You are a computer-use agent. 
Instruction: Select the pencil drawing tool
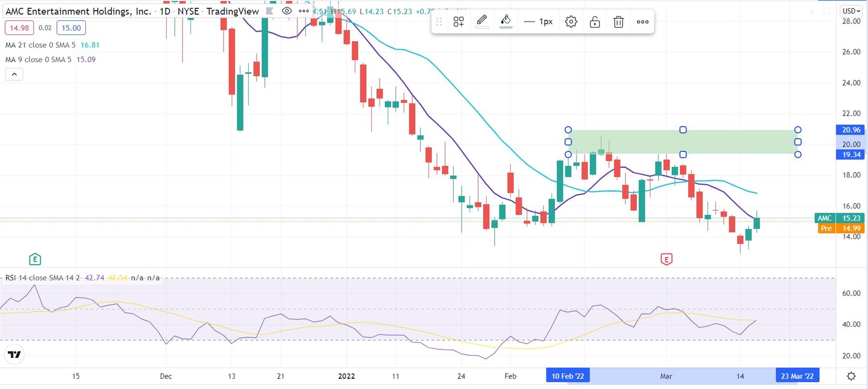(482, 21)
